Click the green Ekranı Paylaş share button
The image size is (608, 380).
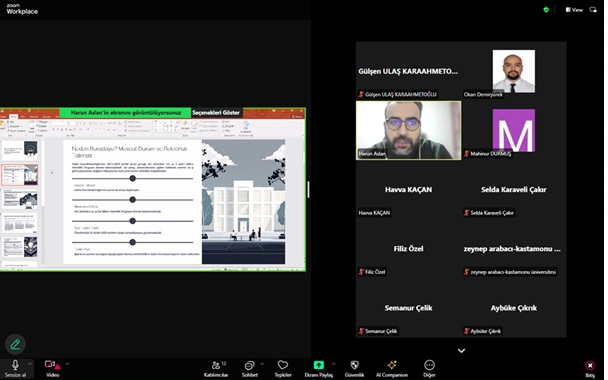(319, 365)
